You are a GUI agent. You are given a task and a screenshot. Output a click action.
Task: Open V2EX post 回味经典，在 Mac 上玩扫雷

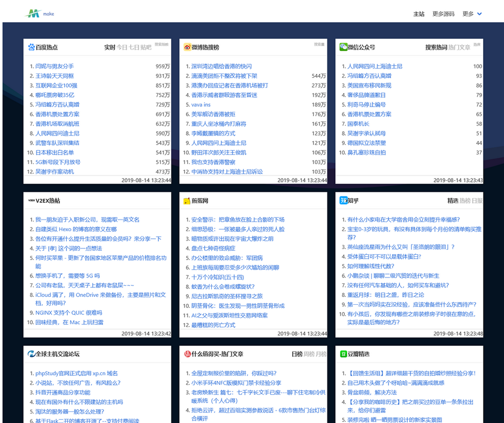pyautogui.click(x=69, y=322)
